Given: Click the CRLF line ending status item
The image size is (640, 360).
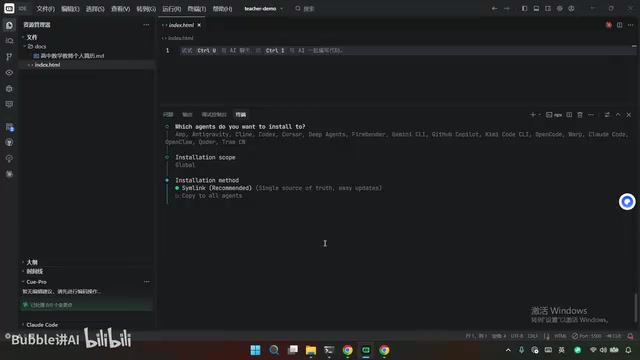Looking at the screenshot, I should (x=533, y=336).
